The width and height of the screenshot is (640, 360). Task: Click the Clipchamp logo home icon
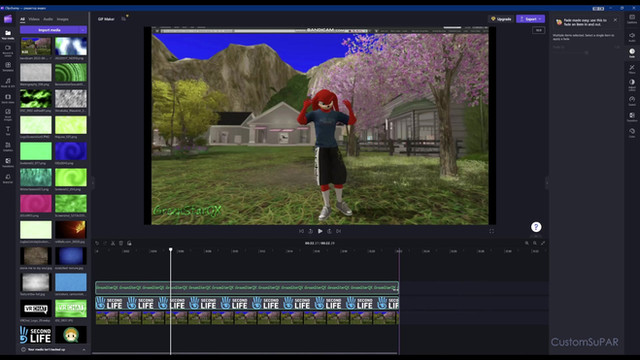point(8,19)
